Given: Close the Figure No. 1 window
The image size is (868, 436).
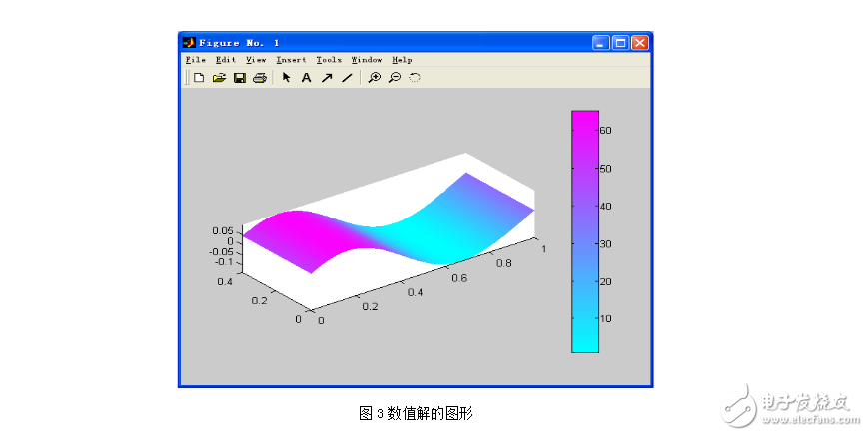Looking at the screenshot, I should tap(640, 43).
